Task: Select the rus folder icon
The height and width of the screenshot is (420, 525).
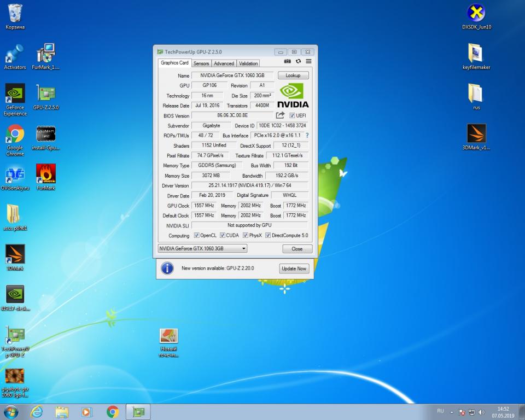Action: tap(476, 97)
